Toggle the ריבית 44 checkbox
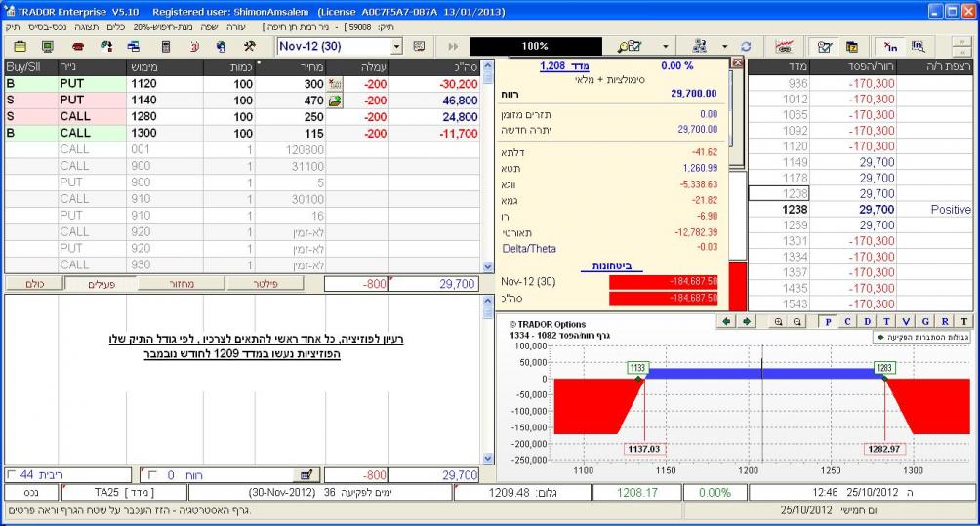 tap(11, 474)
